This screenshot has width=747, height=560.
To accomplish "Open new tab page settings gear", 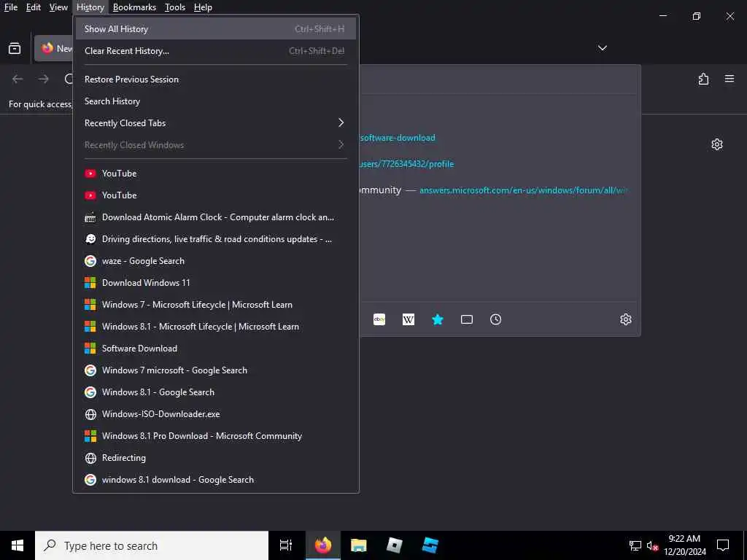I will click(x=717, y=144).
